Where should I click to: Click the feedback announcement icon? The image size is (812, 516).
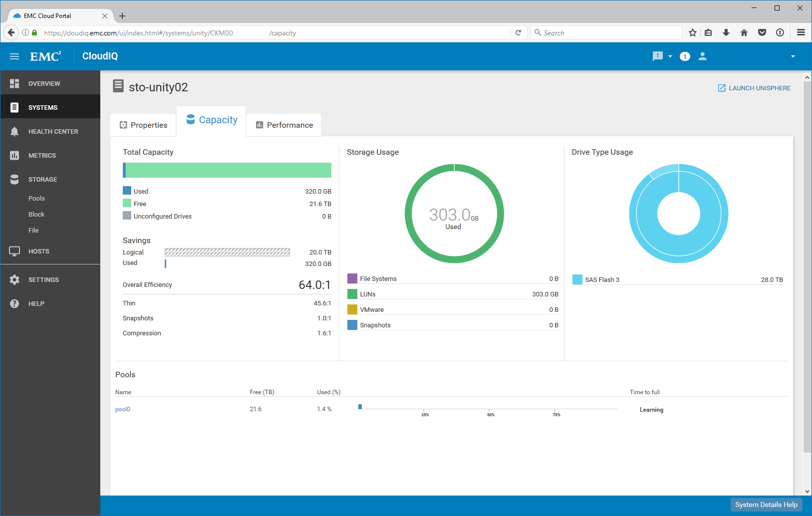coord(657,56)
